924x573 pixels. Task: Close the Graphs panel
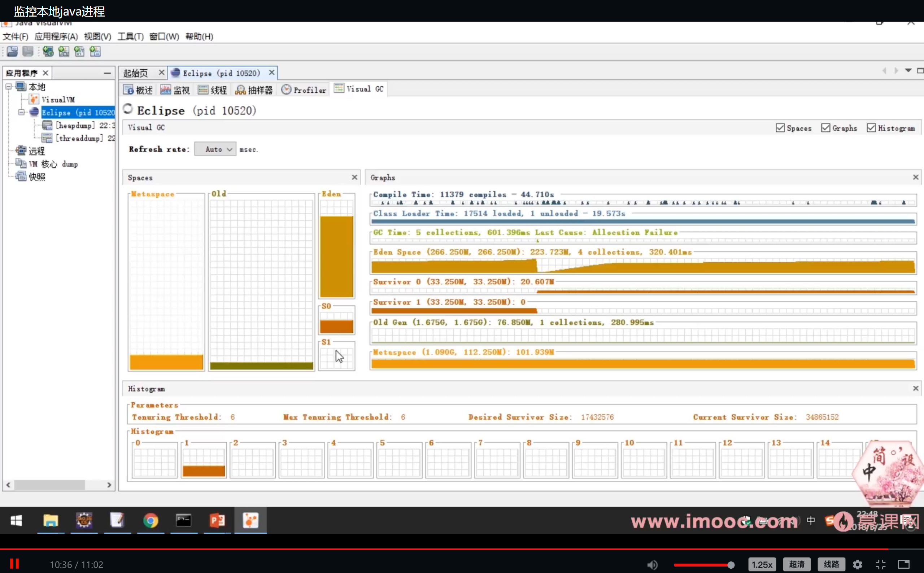click(915, 178)
